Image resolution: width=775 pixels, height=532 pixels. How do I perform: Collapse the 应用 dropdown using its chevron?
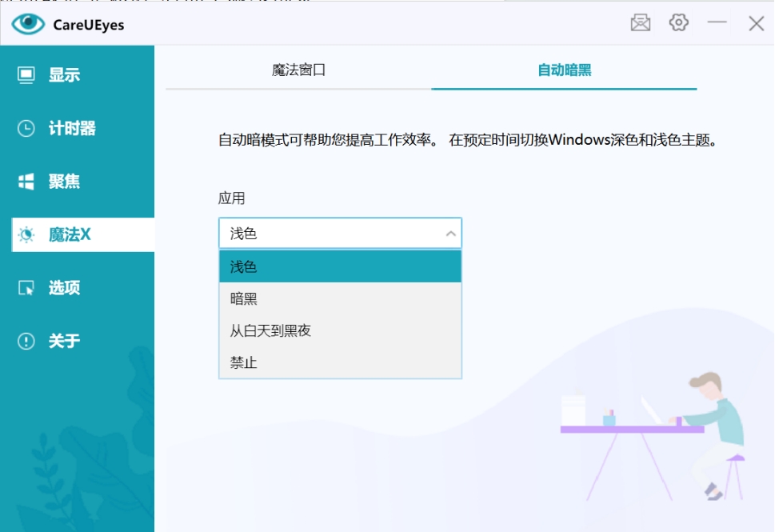point(449,233)
